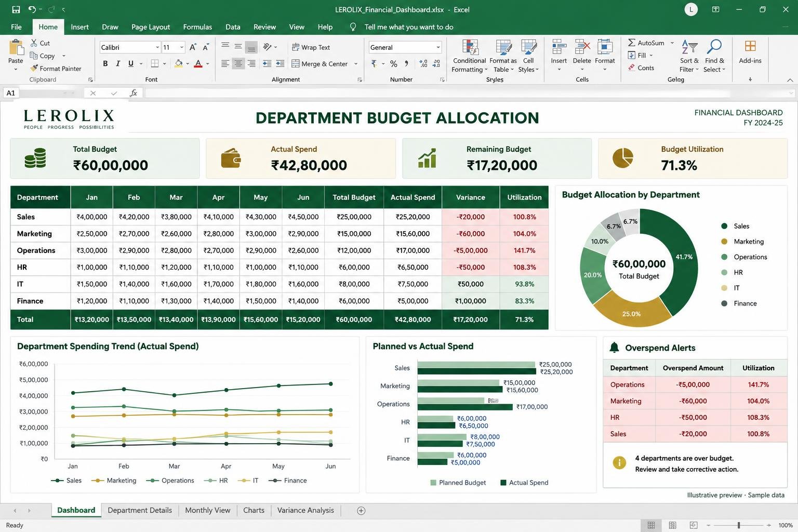Click the Format Painter brush
The width and height of the screenshot is (798, 532).
click(34, 68)
